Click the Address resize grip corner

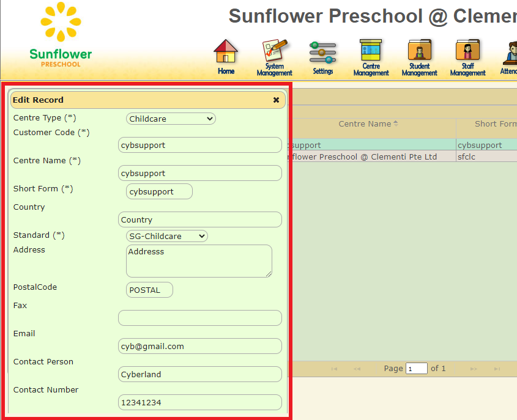269,274
